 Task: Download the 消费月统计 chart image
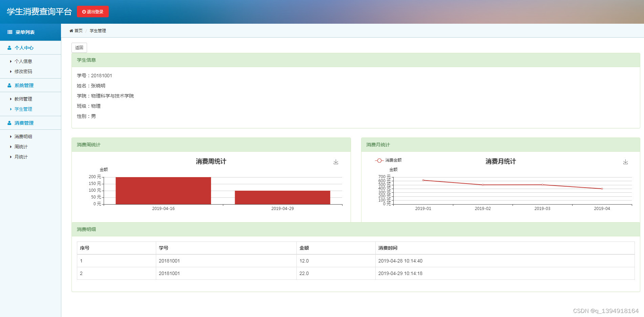coord(625,162)
